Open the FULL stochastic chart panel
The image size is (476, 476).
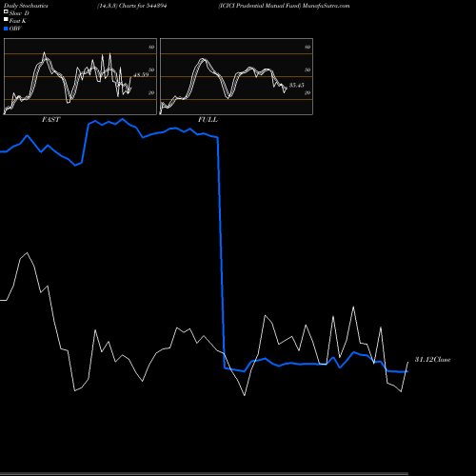tap(236, 76)
